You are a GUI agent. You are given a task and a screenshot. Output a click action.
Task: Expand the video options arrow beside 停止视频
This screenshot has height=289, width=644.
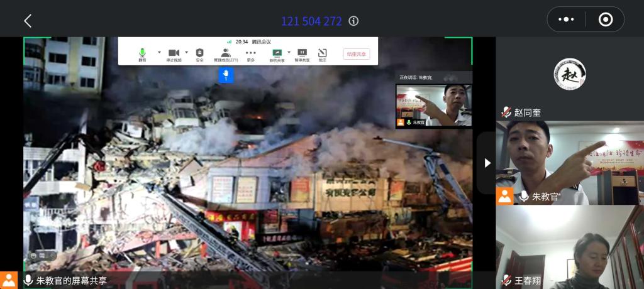pos(186,52)
